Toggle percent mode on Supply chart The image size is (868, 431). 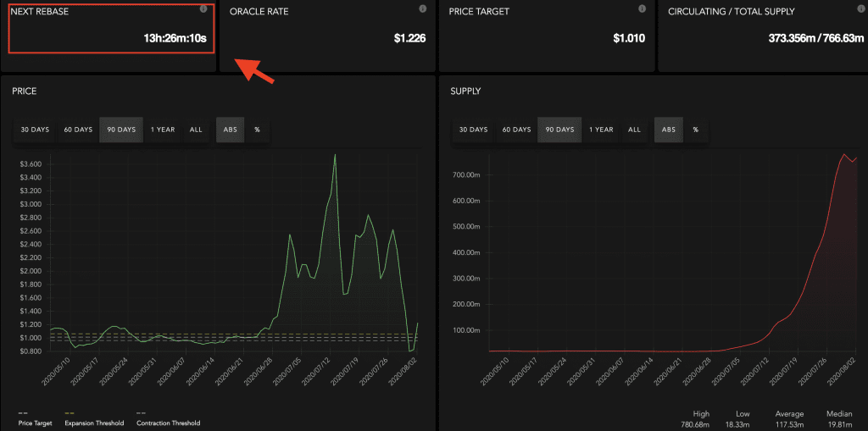[695, 130]
